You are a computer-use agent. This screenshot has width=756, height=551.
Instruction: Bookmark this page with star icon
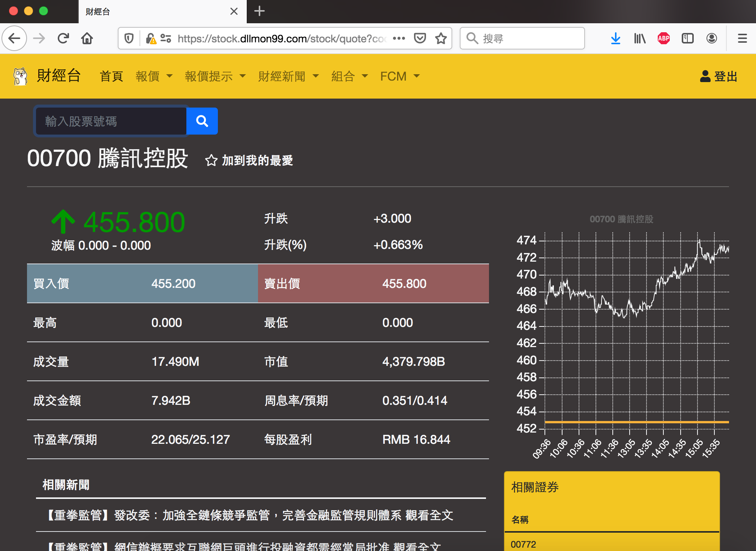(441, 38)
